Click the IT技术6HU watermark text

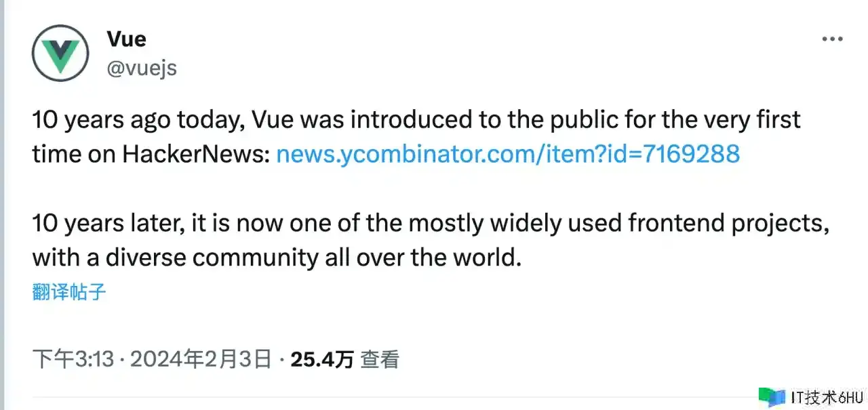826,398
